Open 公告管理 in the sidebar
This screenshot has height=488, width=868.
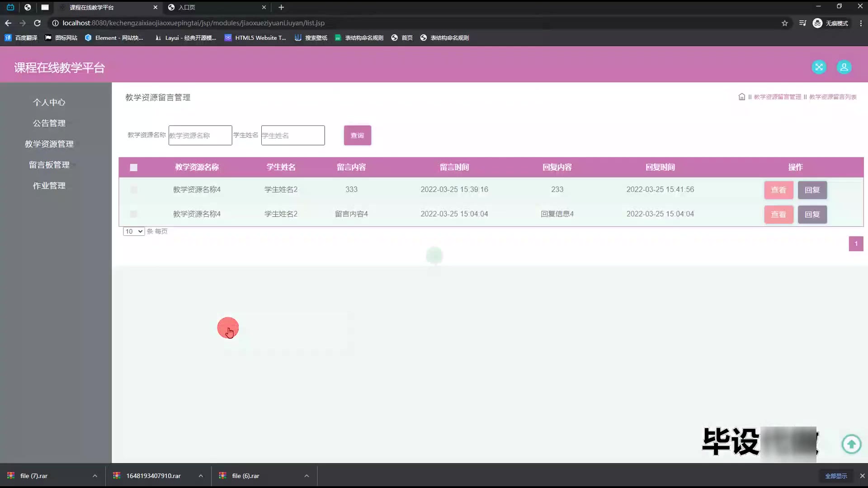(x=49, y=123)
